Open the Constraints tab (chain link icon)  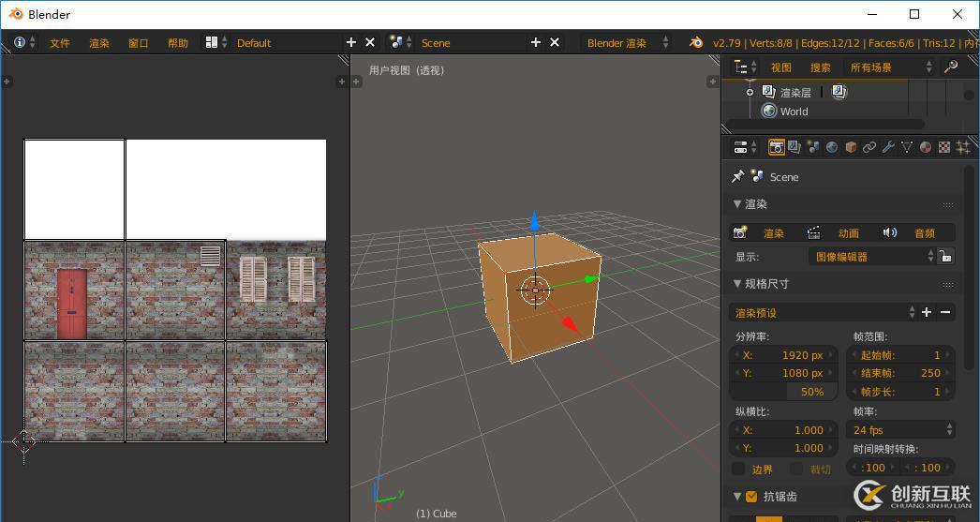(869, 147)
